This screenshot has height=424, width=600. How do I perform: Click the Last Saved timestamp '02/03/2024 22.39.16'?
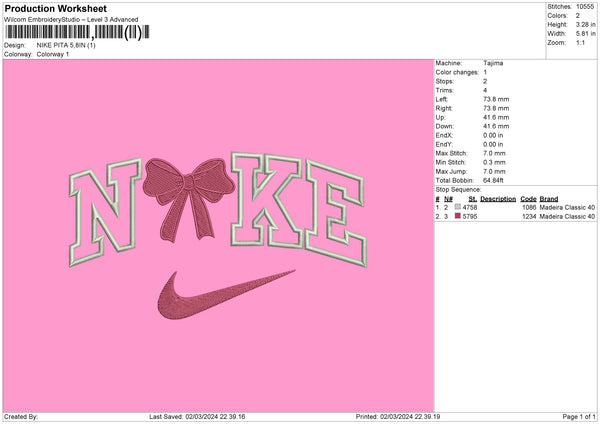click(x=215, y=417)
